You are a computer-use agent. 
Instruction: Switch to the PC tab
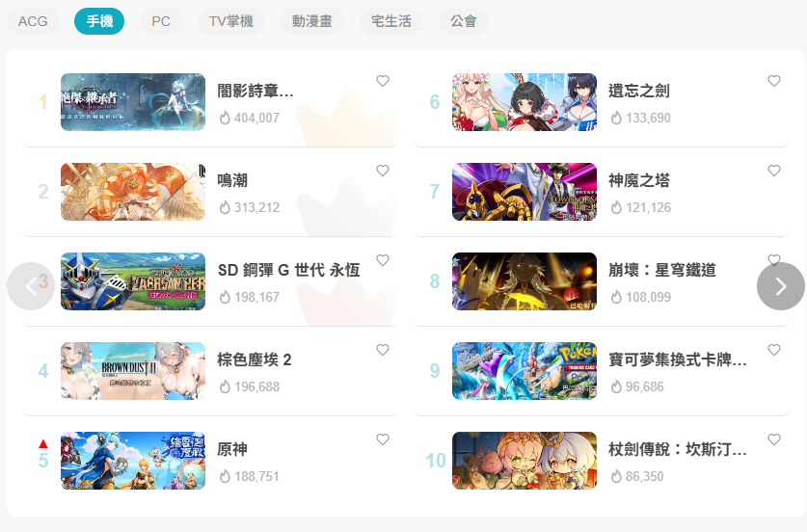161,21
